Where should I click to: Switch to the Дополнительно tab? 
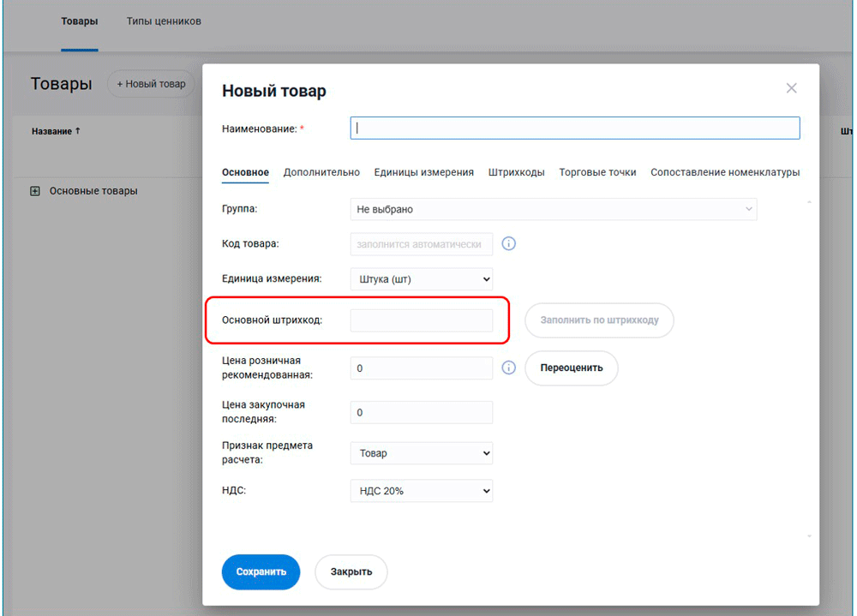pyautogui.click(x=321, y=172)
